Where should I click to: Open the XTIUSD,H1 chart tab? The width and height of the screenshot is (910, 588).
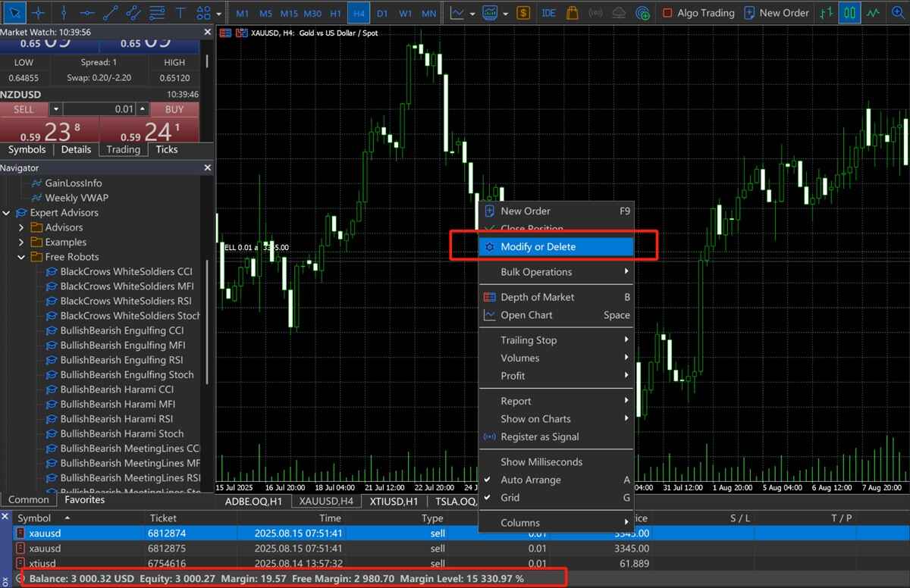pos(394,501)
